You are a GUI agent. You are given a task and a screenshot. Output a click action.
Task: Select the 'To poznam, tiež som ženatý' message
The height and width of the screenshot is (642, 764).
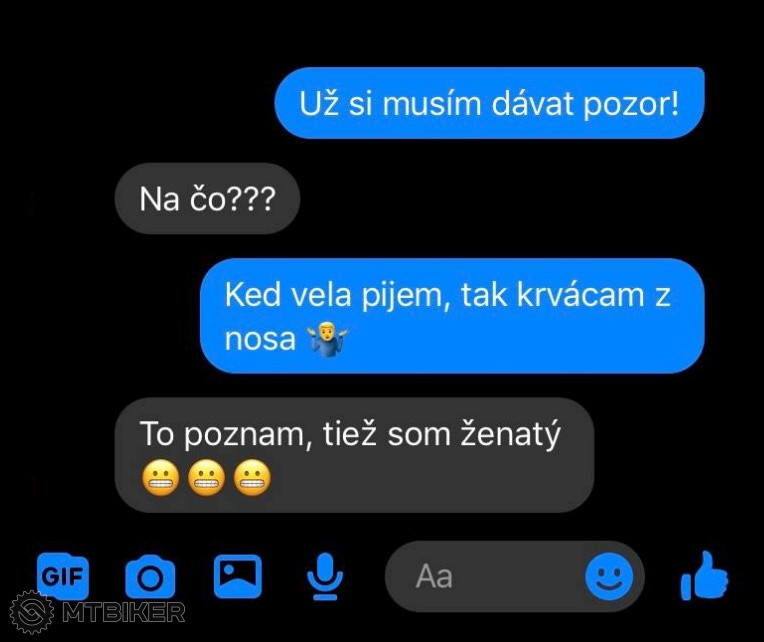point(354,455)
